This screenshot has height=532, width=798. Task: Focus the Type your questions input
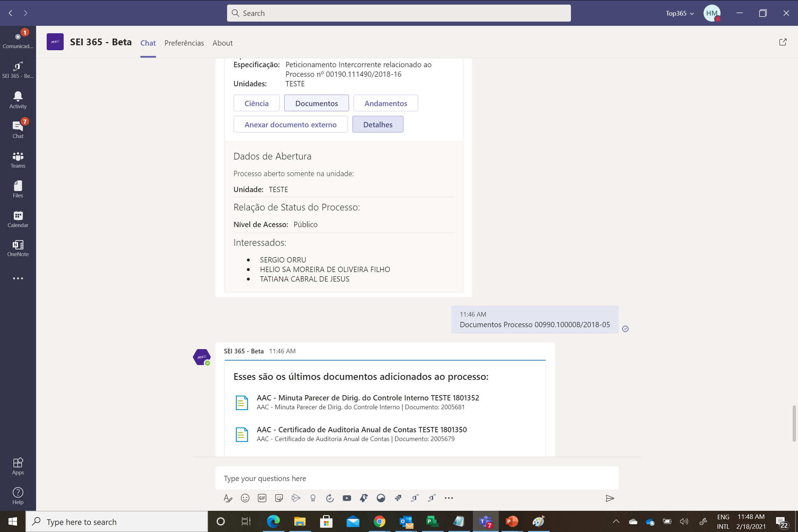(x=416, y=478)
